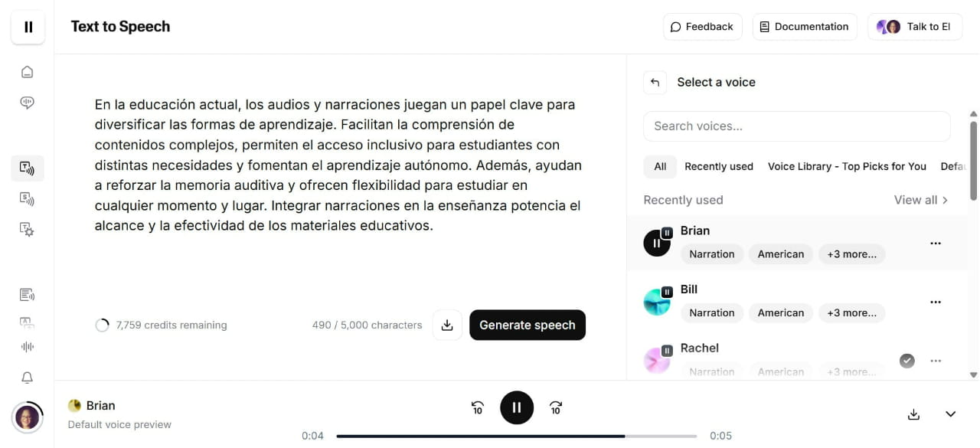Open the Dubbing sidebar icon

pyautogui.click(x=28, y=322)
